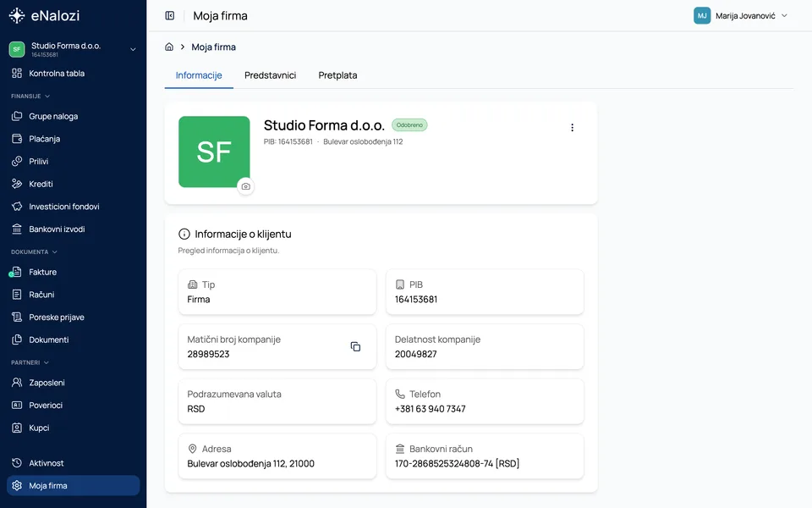Click the address Bulevar oslobođenja 112, 21000
Image resolution: width=812 pixels, height=508 pixels.
[x=250, y=463]
